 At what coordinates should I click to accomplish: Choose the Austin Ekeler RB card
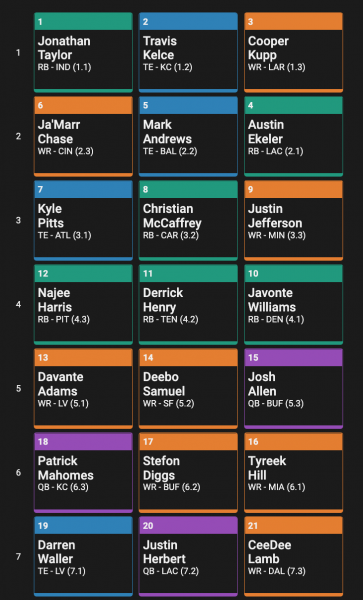click(293, 137)
